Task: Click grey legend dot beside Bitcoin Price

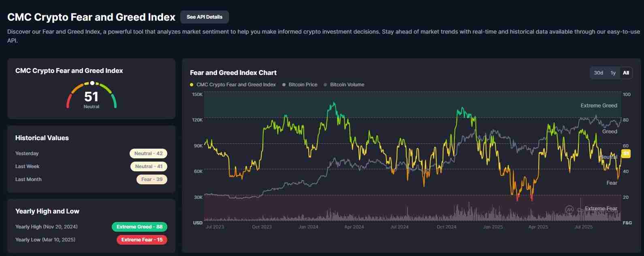Action: point(284,85)
